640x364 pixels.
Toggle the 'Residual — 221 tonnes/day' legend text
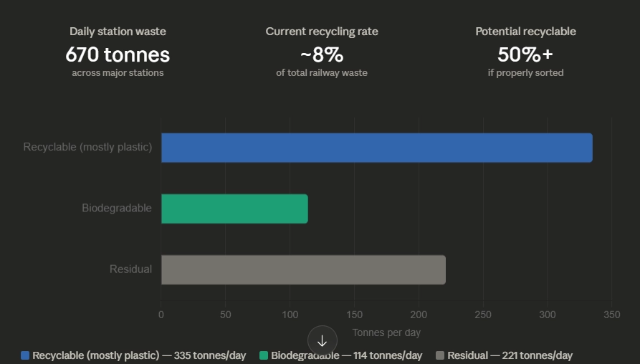[x=510, y=355]
